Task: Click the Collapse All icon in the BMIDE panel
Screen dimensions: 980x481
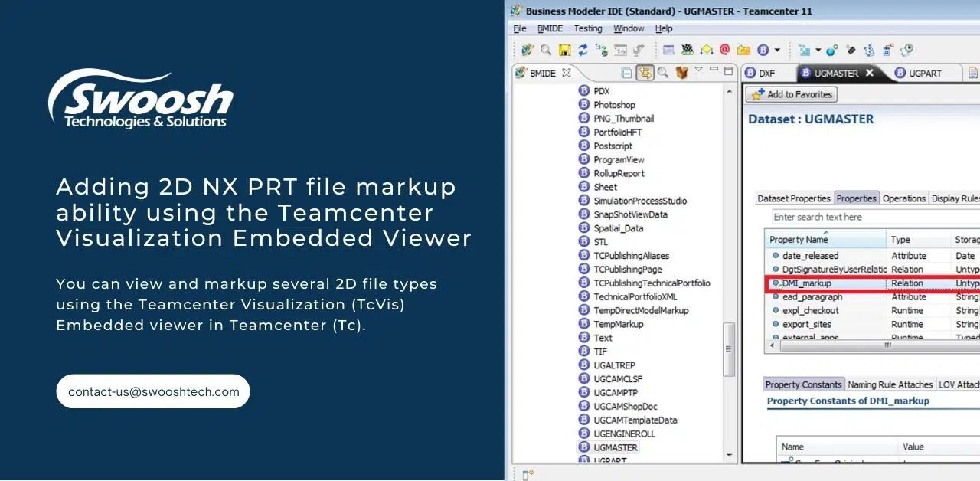Action: click(x=628, y=73)
